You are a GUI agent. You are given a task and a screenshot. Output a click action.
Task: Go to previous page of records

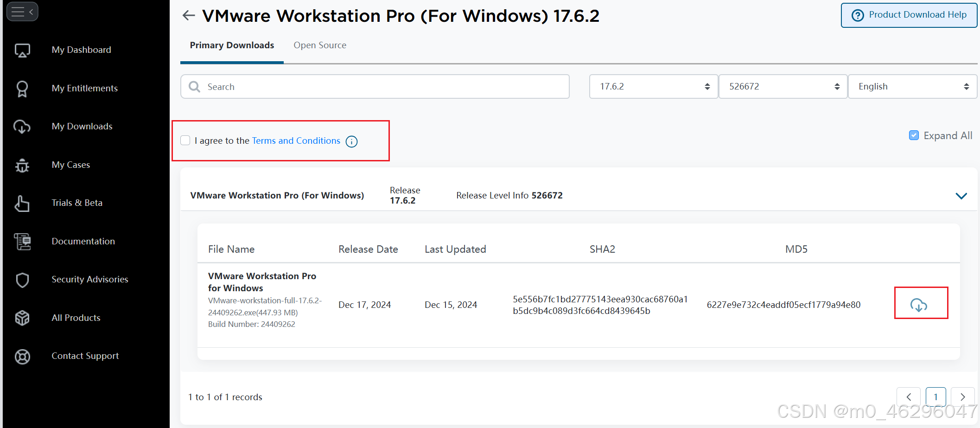(909, 397)
